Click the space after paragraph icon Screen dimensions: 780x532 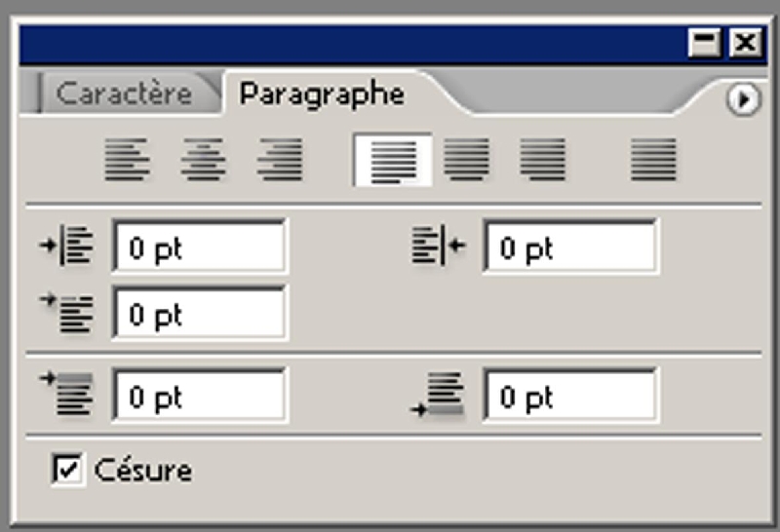(438, 396)
